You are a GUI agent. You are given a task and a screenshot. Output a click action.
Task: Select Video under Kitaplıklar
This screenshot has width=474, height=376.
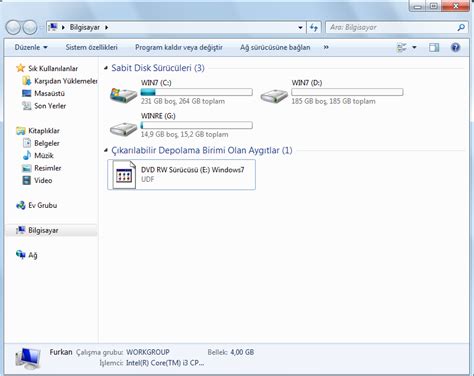point(43,180)
